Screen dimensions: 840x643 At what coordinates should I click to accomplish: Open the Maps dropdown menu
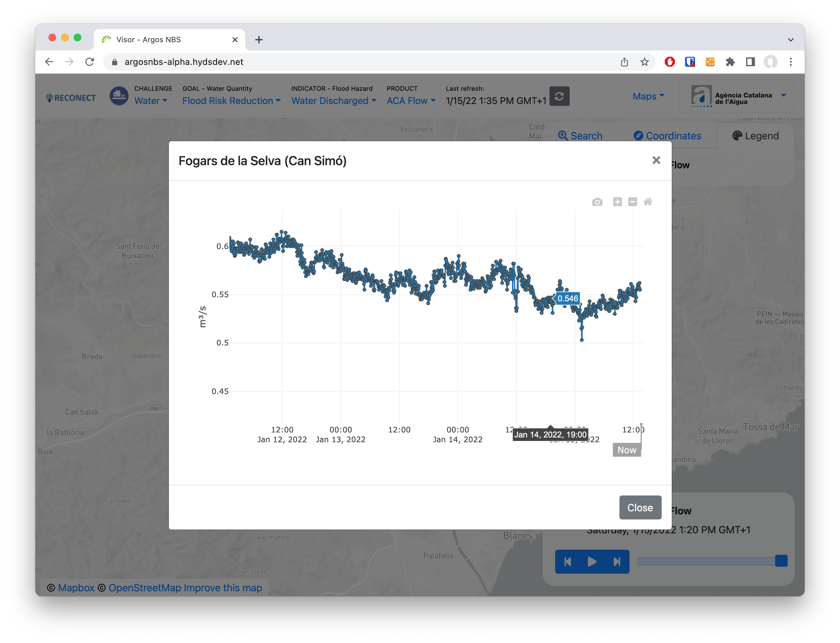648,96
